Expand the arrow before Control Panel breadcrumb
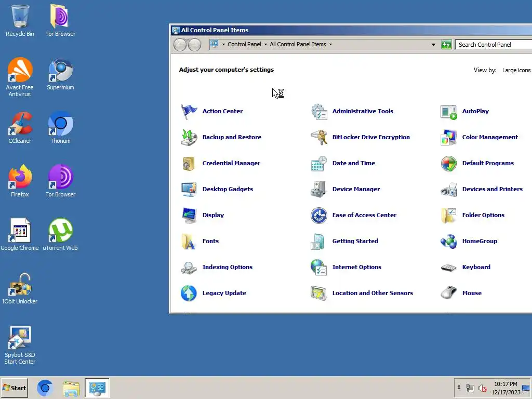Image resolution: width=532 pixels, height=399 pixels. tap(223, 45)
